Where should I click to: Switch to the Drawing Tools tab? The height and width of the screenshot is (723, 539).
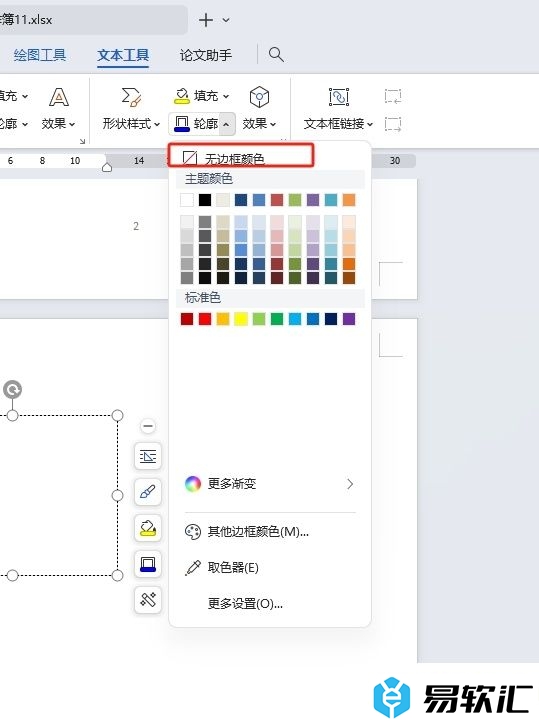point(40,55)
